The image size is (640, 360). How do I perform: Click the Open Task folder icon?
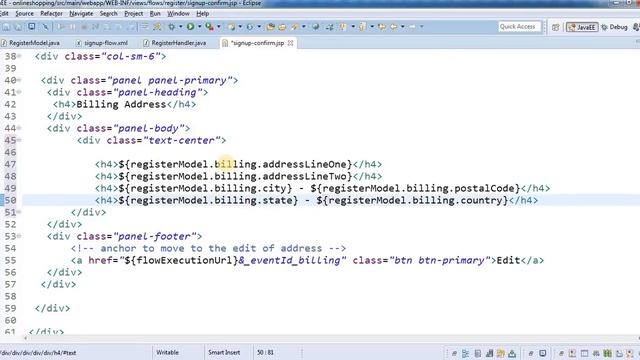coord(282,27)
